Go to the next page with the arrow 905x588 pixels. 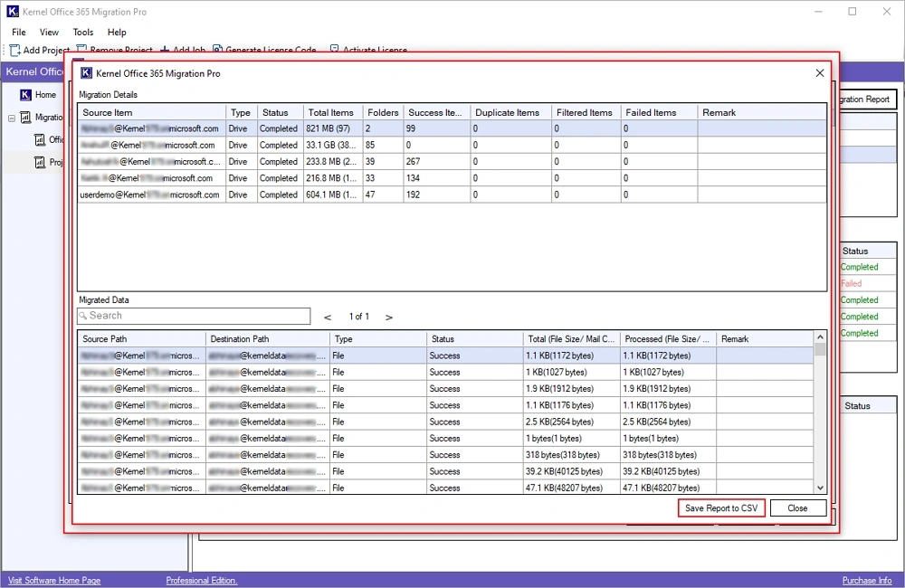388,318
